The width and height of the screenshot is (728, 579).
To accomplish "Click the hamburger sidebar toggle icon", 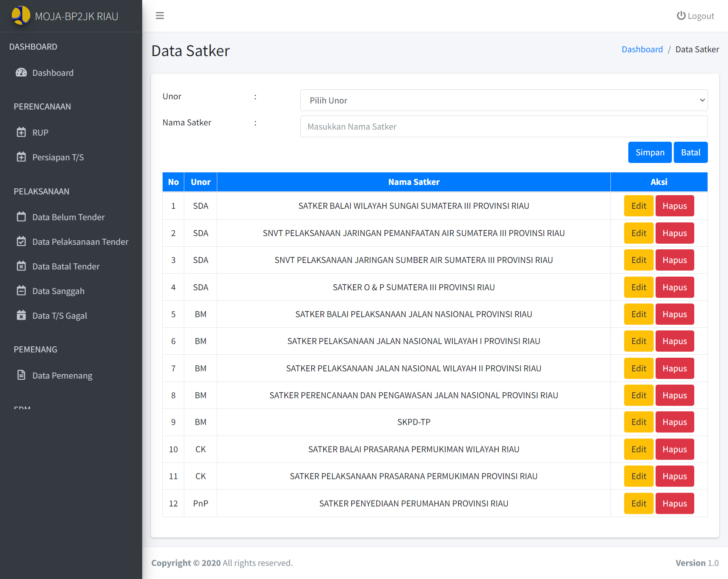I will click(x=160, y=16).
